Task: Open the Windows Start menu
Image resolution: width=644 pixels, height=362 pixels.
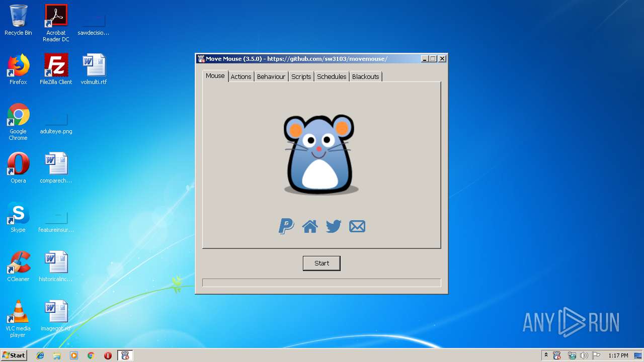Action: (x=14, y=355)
